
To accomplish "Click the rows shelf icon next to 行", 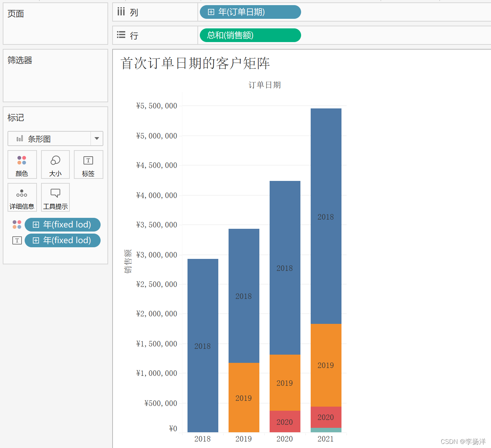I will point(121,35).
